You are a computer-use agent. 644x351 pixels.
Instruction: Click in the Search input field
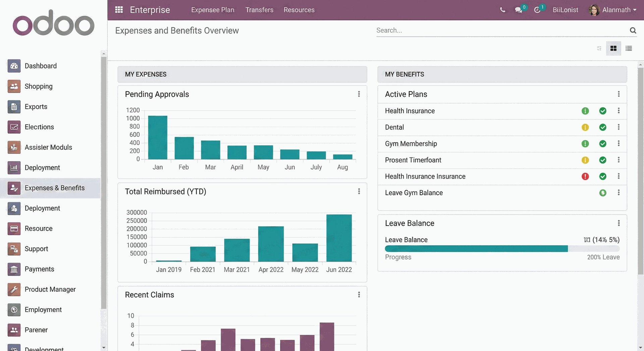click(x=500, y=31)
